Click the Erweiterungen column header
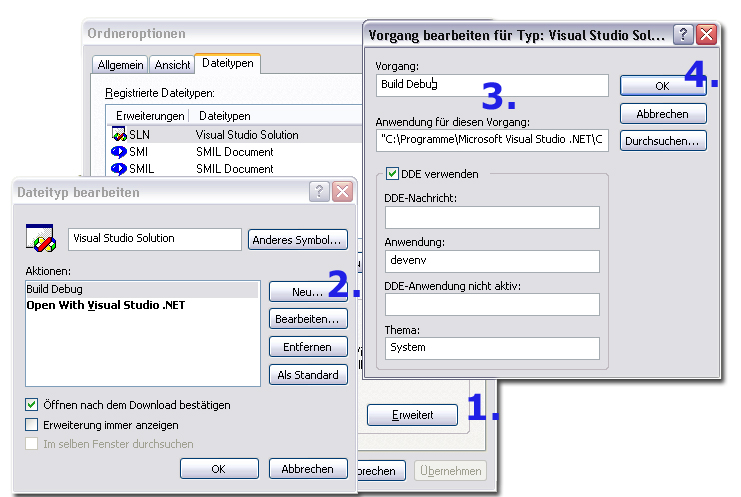This screenshot has width=741, height=497. (x=148, y=116)
